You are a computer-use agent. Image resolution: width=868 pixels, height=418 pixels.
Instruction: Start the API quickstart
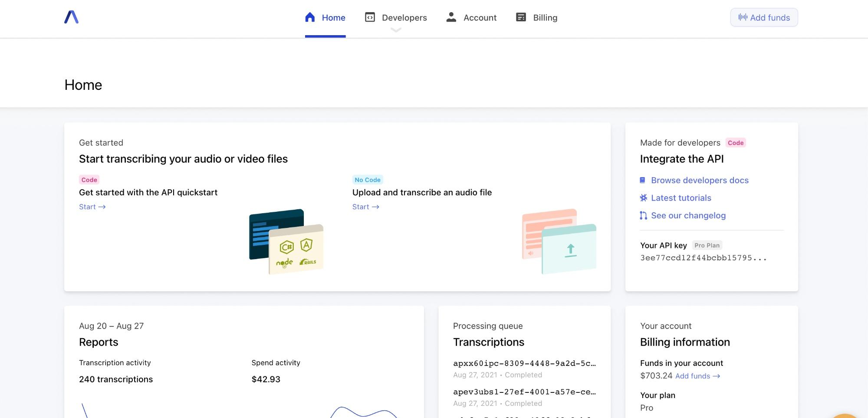coord(92,207)
